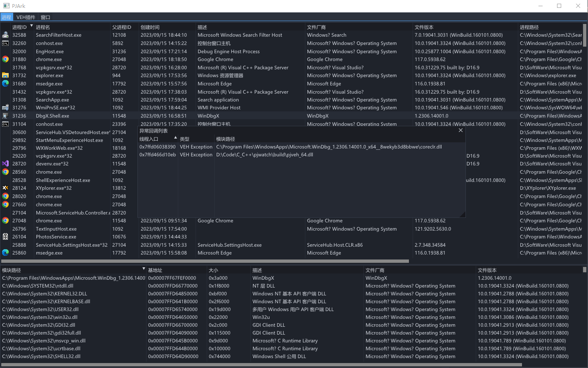588x368 pixels.
Task: Click the Chrome icon in row 31880
Action: click(x=5, y=59)
